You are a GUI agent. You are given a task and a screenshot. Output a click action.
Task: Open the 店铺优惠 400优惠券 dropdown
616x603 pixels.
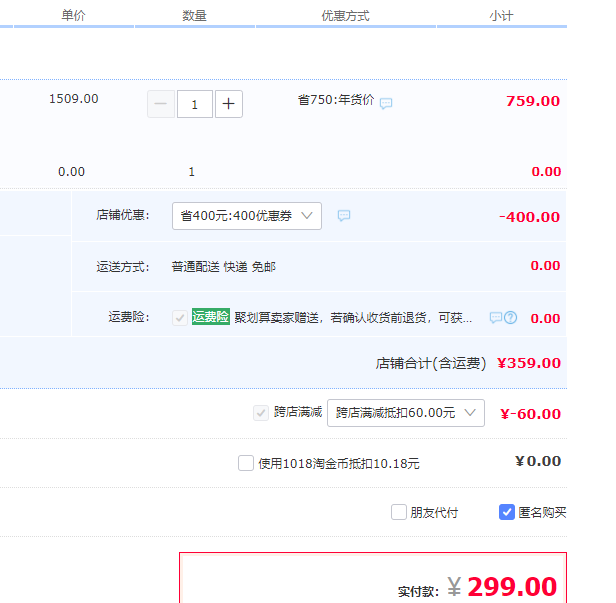[247, 216]
